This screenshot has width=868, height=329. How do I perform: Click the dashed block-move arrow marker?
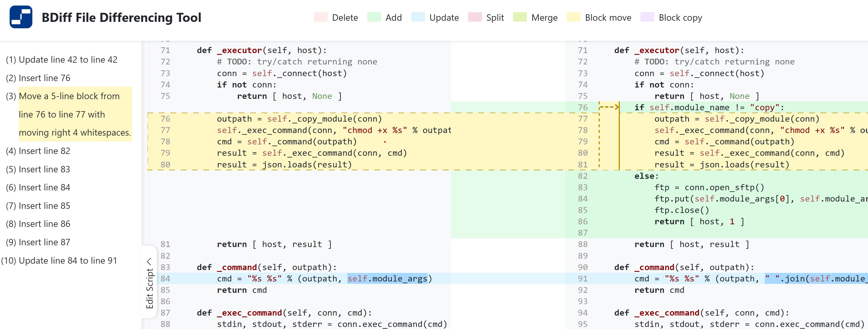tap(609, 107)
